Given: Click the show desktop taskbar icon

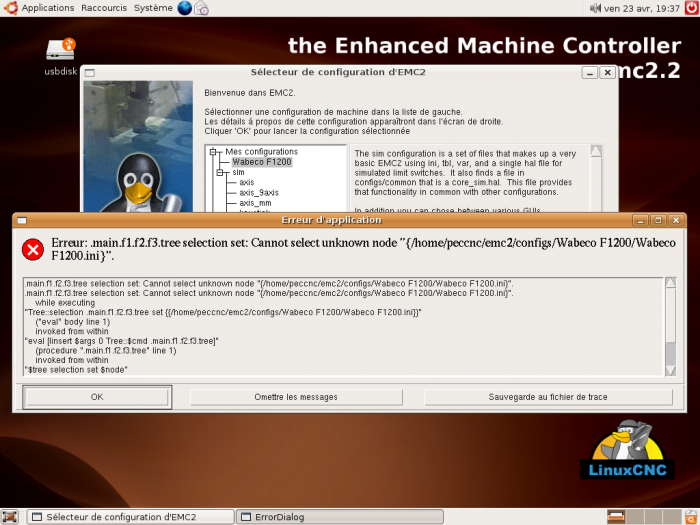Looking at the screenshot, I should point(10,517).
